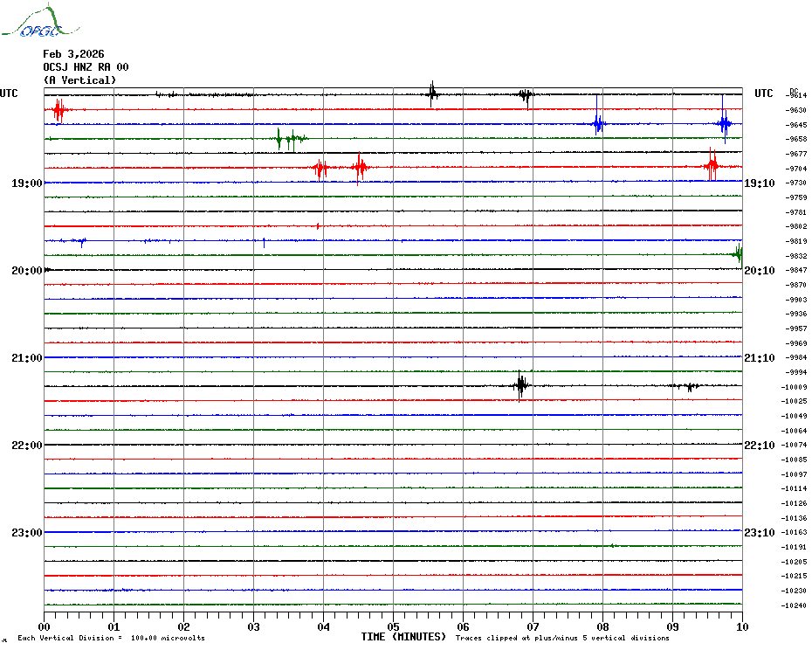Click the DC value '-10240'
The height and width of the screenshot is (650, 812).
tap(794, 605)
